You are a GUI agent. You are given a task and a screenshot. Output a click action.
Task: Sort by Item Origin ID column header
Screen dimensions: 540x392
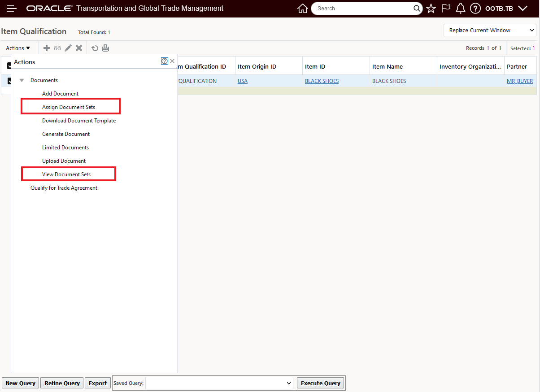pos(257,66)
